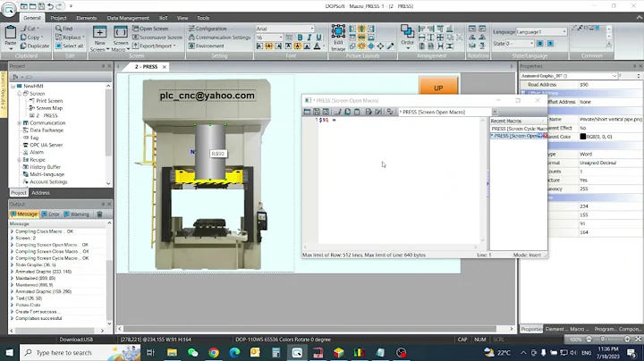Click the save icon in macro window toolbar

[317, 112]
